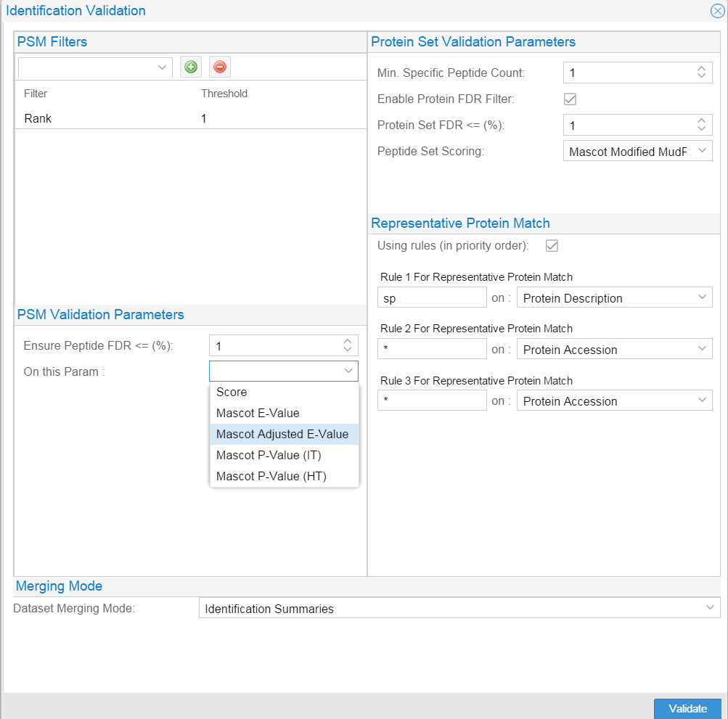The image size is (728, 719).
Task: Choose Mascot E-Value option
Action: [x=258, y=414]
